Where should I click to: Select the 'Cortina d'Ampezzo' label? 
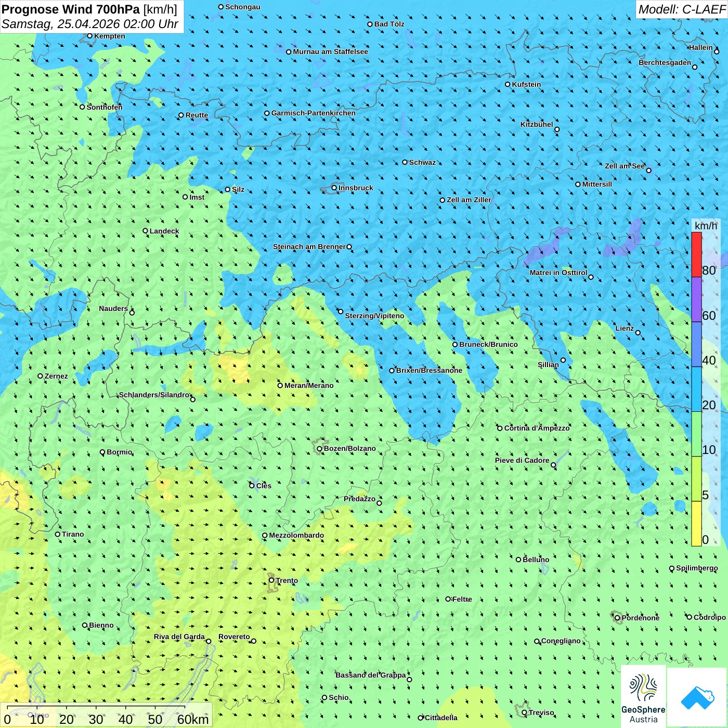537,428
